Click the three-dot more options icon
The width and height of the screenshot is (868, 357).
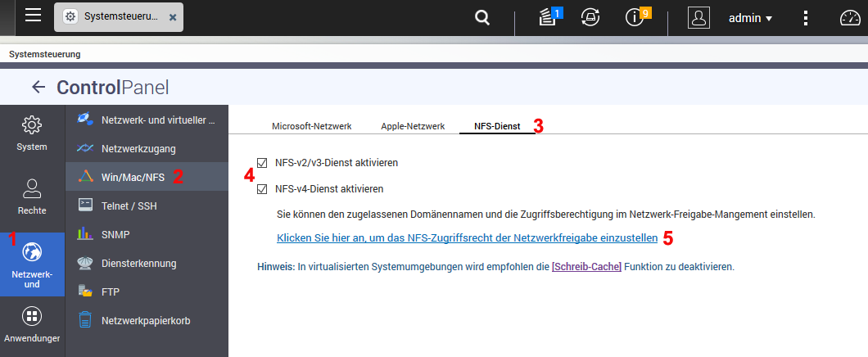pyautogui.click(x=806, y=18)
